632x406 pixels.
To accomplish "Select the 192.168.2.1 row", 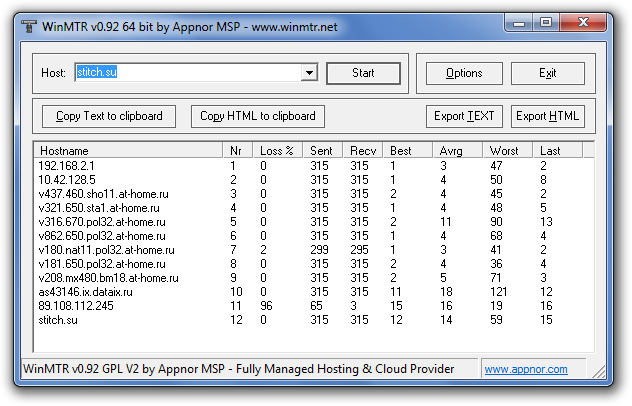I will point(66,165).
